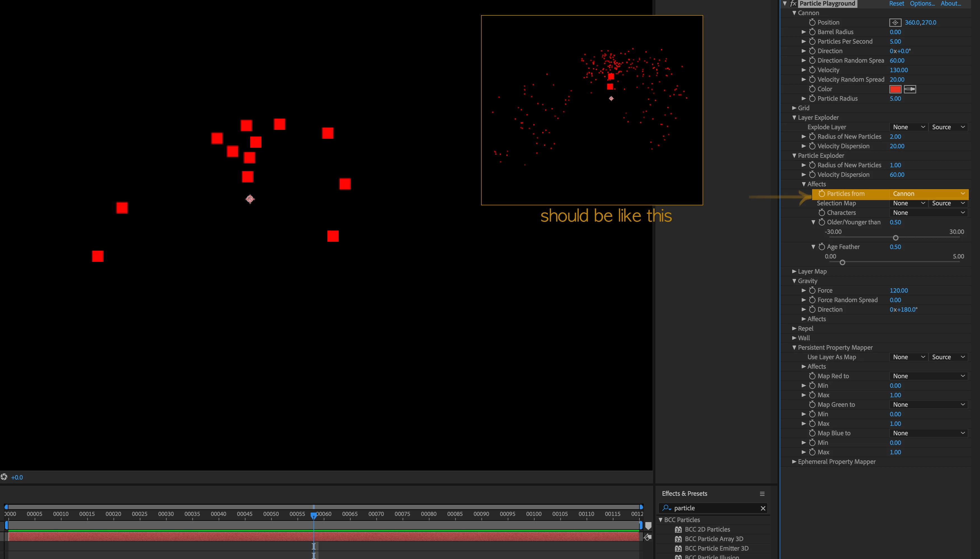Open Map Green to dropdown
980x559 pixels.
[x=929, y=405]
